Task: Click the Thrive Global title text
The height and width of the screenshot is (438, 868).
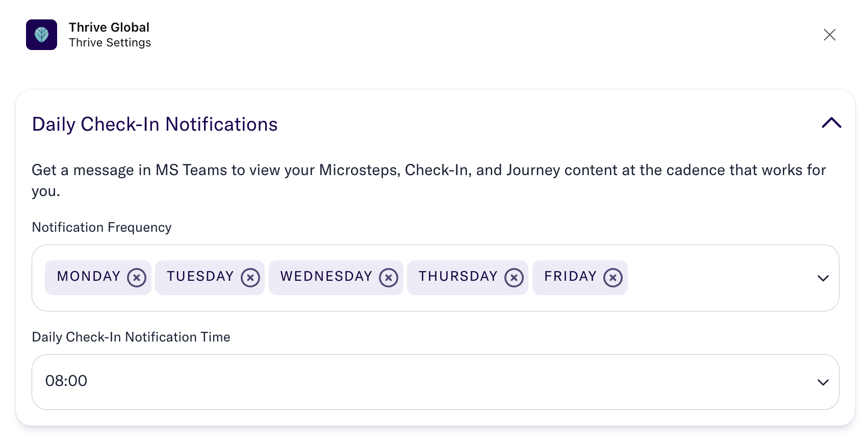Action: (x=109, y=28)
